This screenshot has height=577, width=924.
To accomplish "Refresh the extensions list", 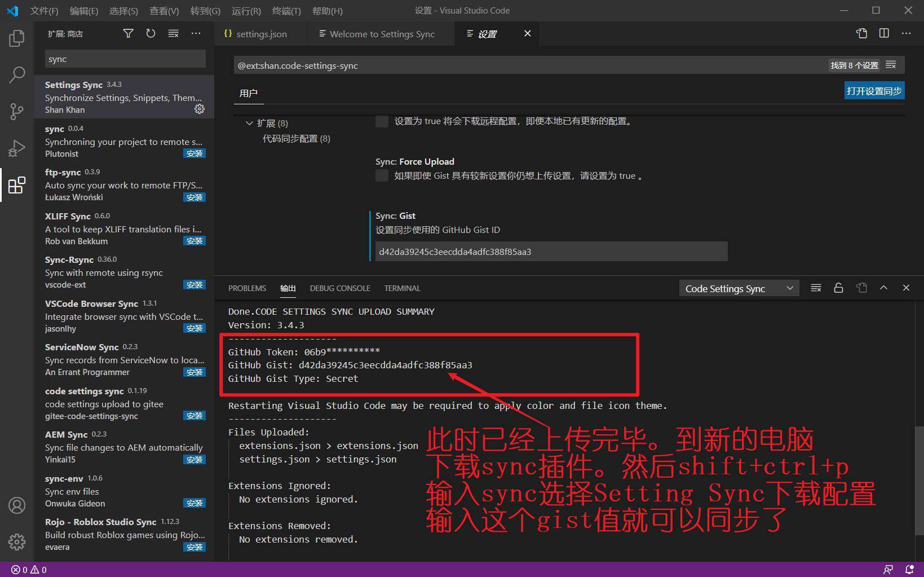I will [x=151, y=34].
